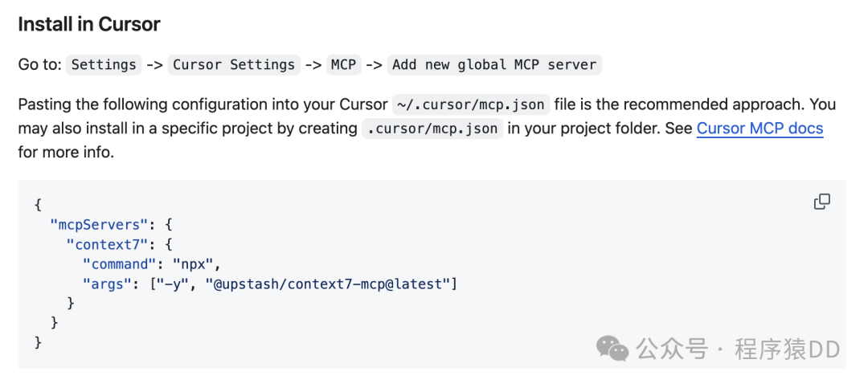Screen dimensions: 868x384
Task: Click the "-y" argument string
Action: pyautogui.click(x=171, y=284)
